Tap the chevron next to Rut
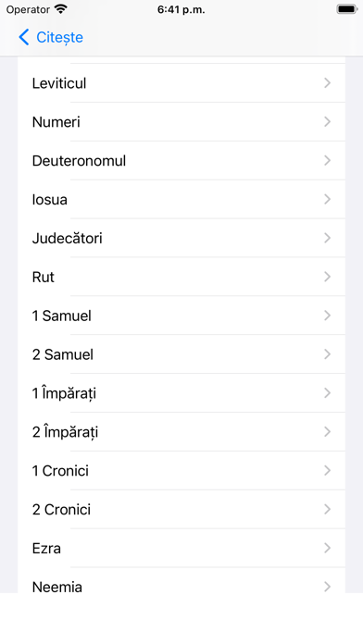This screenshot has width=363, height=644. point(327,277)
